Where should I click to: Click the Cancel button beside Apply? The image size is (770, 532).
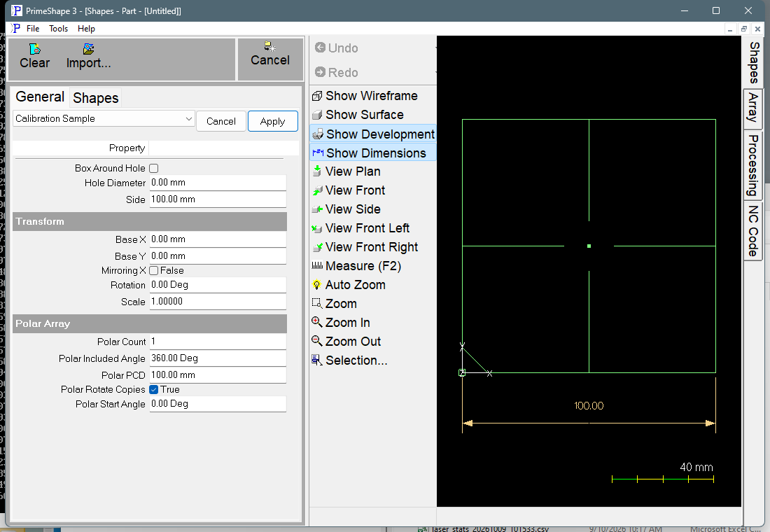click(x=221, y=121)
